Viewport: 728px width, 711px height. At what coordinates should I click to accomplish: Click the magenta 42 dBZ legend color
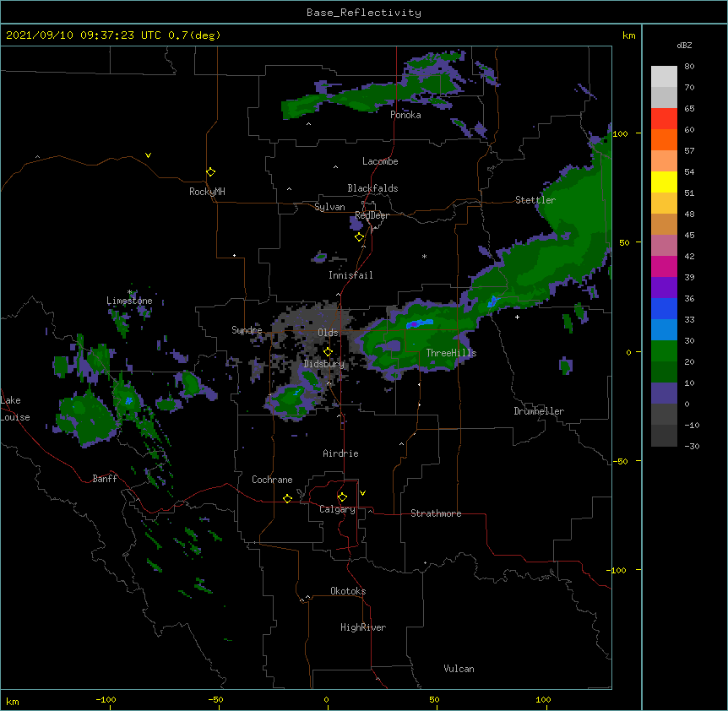[664, 266]
